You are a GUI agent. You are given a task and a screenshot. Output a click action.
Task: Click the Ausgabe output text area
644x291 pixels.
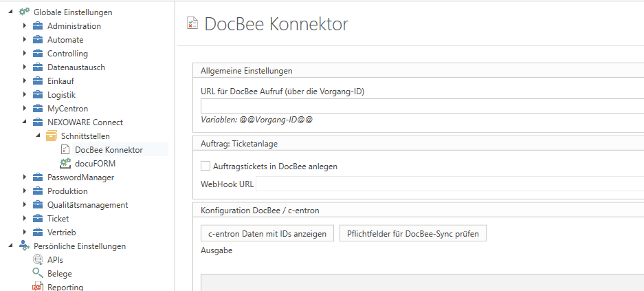pyautogui.click(x=422, y=283)
